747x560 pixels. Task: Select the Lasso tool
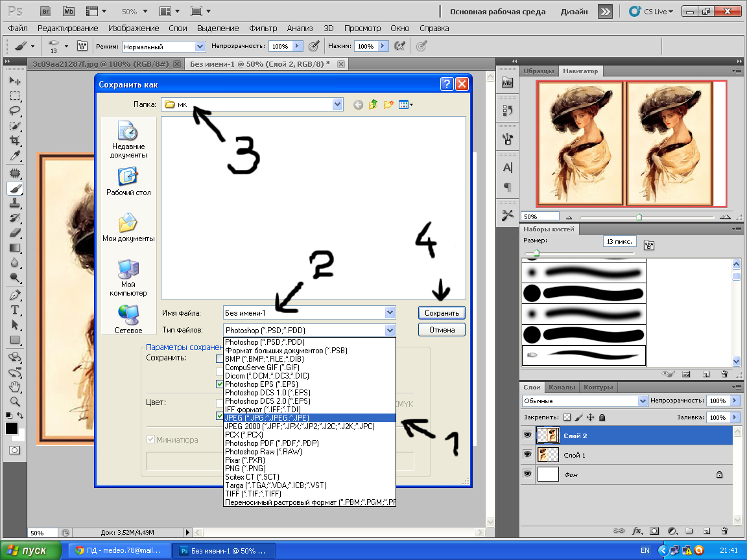[x=15, y=111]
